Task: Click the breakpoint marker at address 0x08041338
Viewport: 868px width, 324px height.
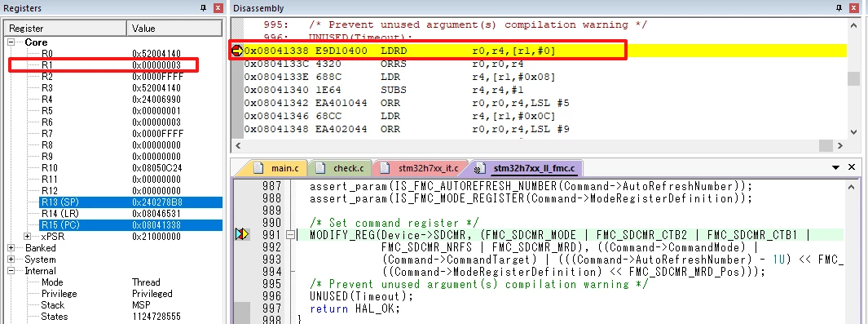Action: (236, 51)
